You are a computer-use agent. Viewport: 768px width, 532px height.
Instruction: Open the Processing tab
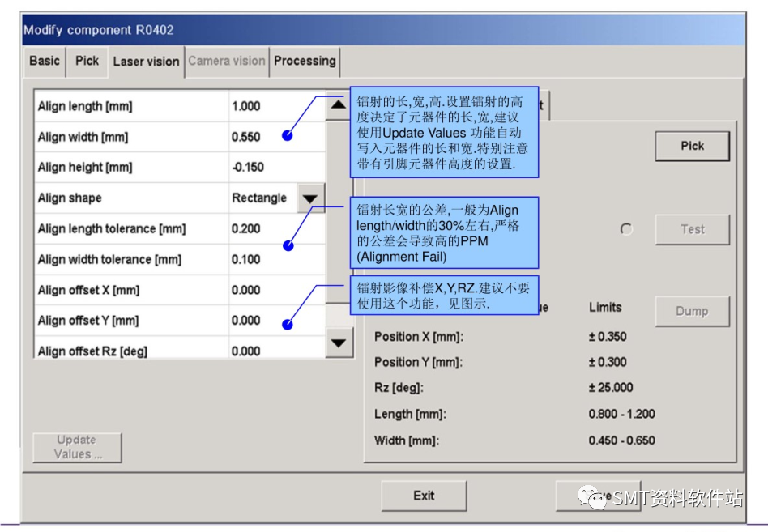(305, 61)
